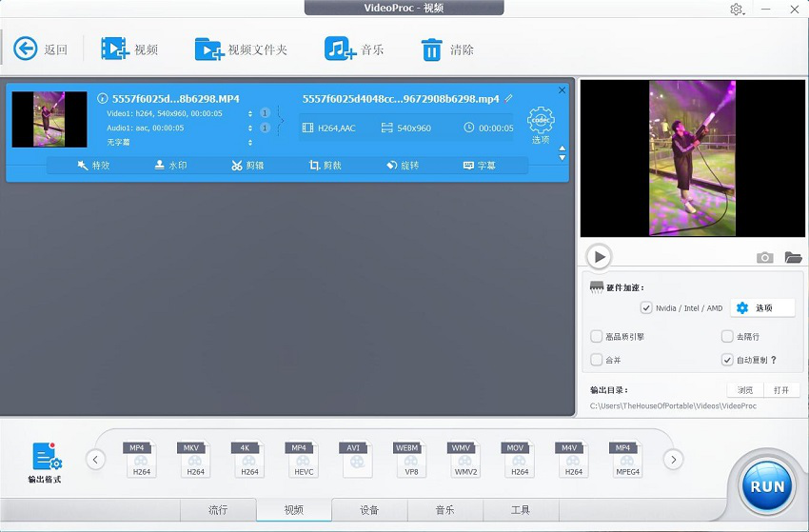The width and height of the screenshot is (809, 532).
Task: Click the add video icon
Action: pos(114,49)
